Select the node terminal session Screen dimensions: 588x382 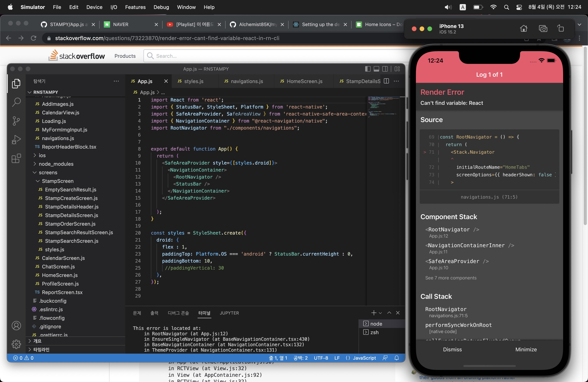click(382, 324)
